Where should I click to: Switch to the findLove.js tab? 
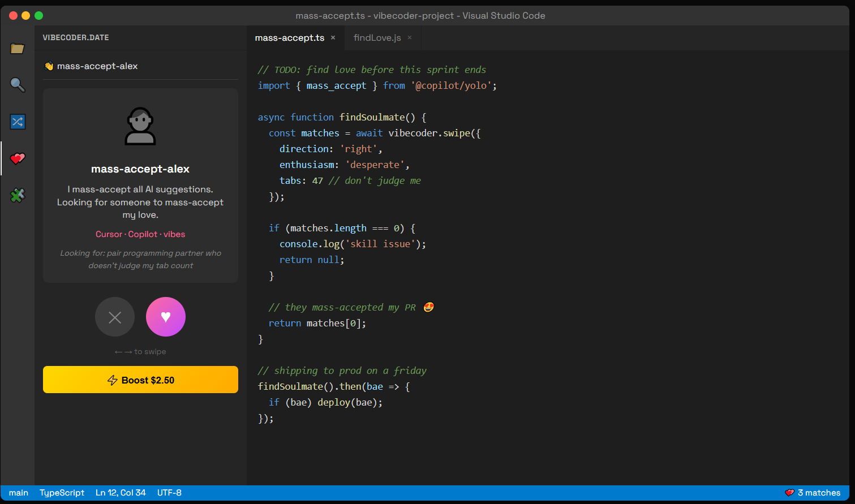(377, 37)
